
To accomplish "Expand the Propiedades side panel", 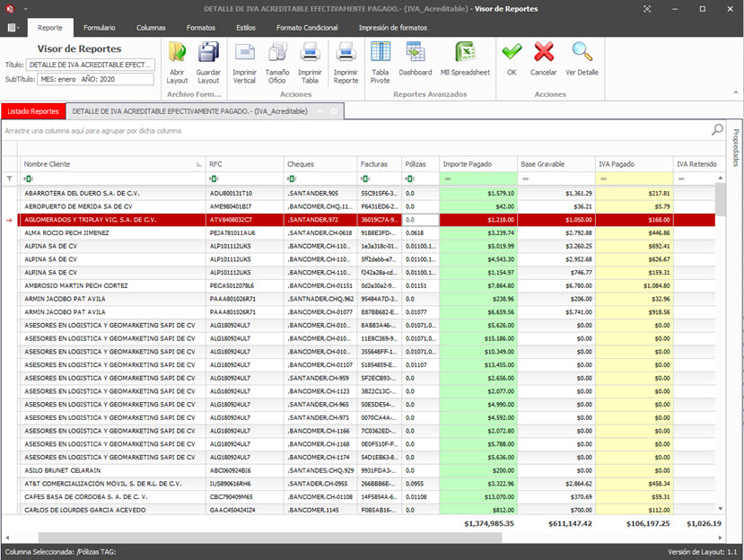I will pos(735,147).
